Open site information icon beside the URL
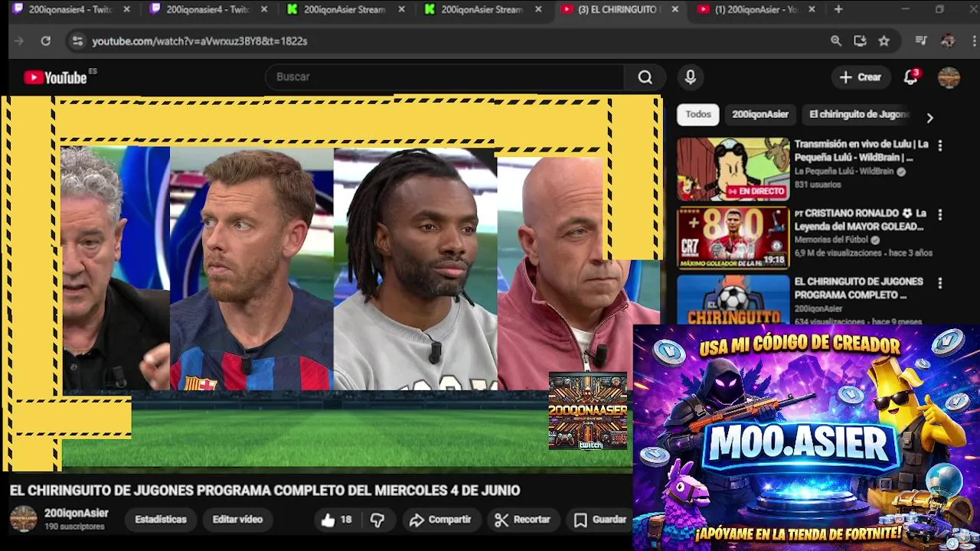 pos(77,41)
